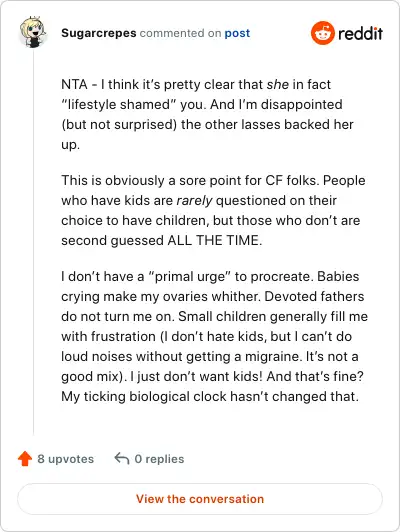Follow the blue "post" link
Screen dimensions: 400x532
coord(237,33)
